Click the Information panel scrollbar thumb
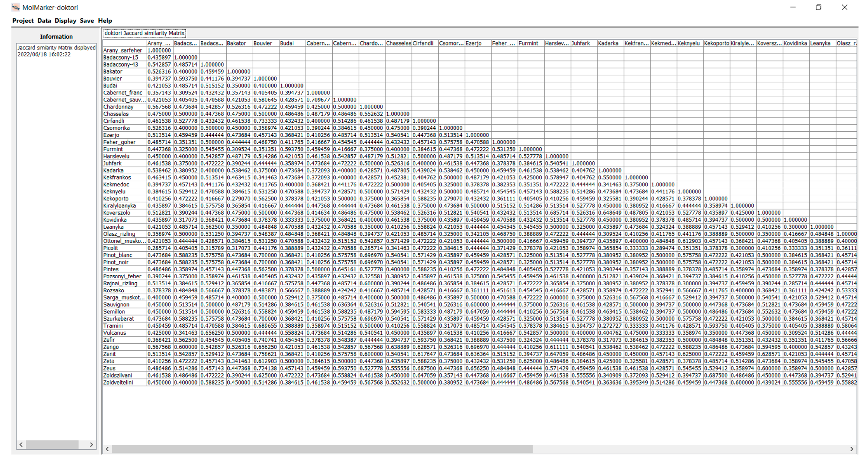 52,444
